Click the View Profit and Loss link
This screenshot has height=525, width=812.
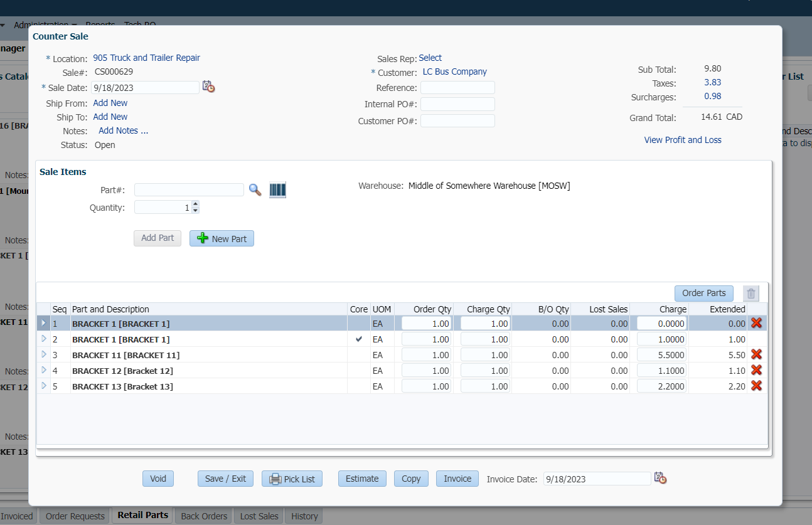tap(682, 140)
